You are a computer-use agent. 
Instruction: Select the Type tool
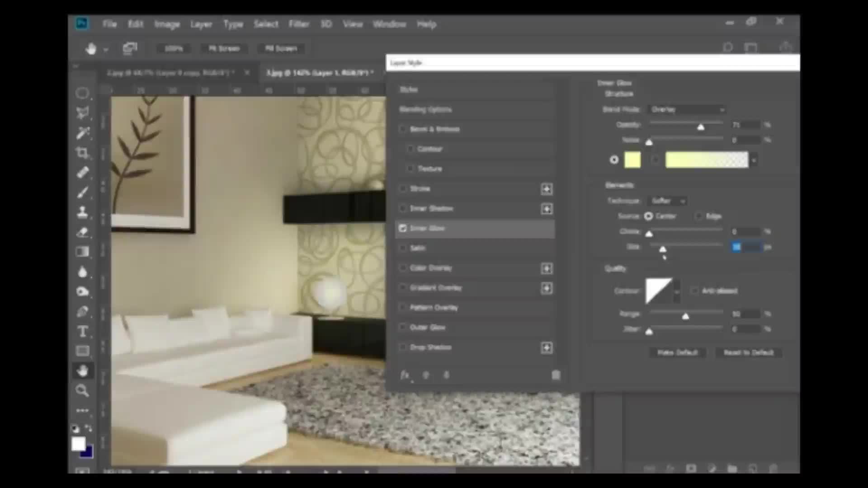pos(82,331)
